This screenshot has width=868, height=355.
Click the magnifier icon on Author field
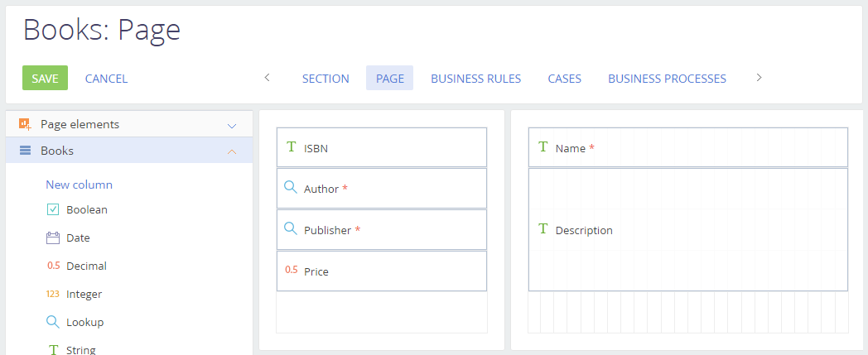click(290, 188)
